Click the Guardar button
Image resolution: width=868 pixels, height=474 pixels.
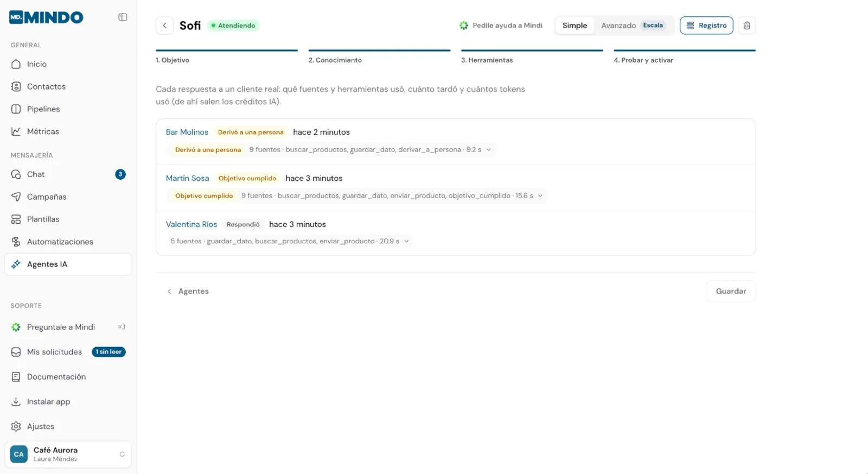(x=731, y=292)
